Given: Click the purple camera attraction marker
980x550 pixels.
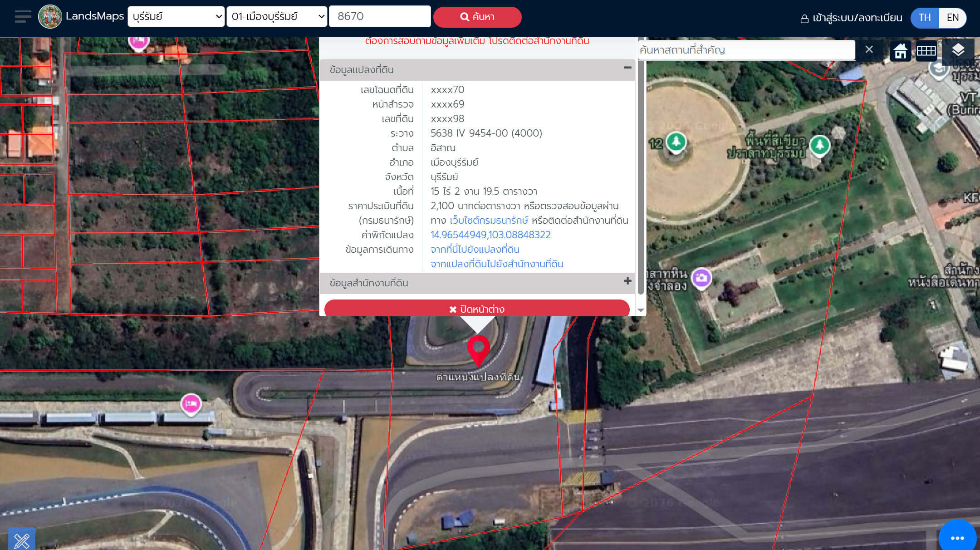Looking at the screenshot, I should coord(701,277).
